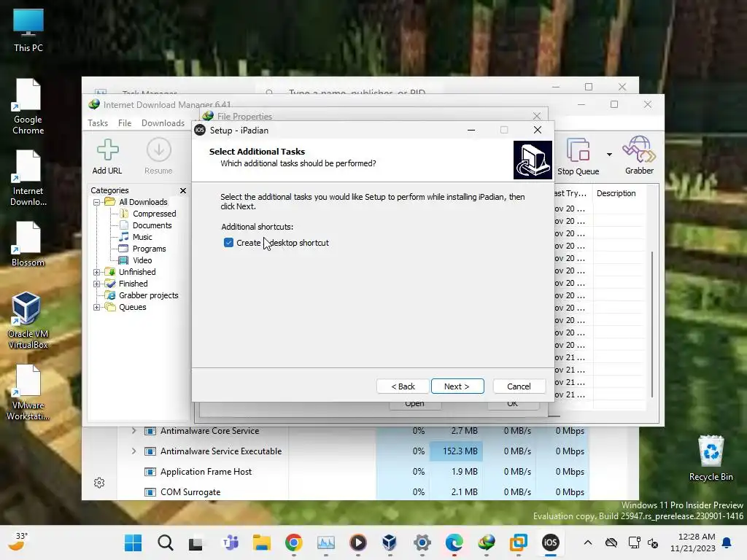Select Compressed category in IDM tree
The image size is (747, 560).
154,214
